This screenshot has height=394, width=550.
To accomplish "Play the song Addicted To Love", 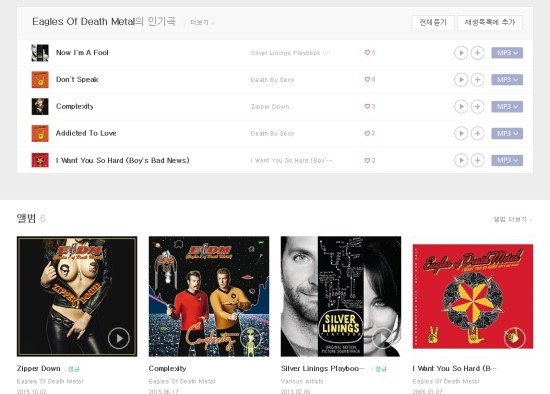I will (461, 133).
